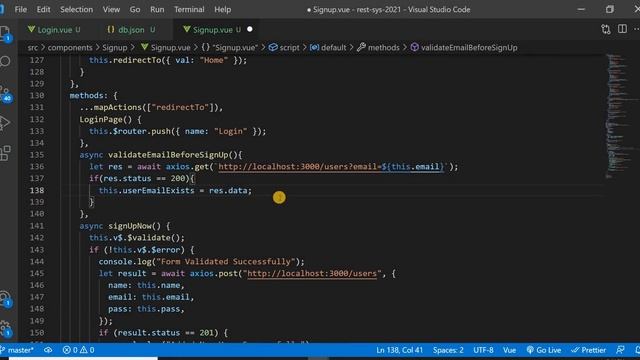Click src in the breadcrumb
Screen dimensions: 640x360
(x=33, y=47)
